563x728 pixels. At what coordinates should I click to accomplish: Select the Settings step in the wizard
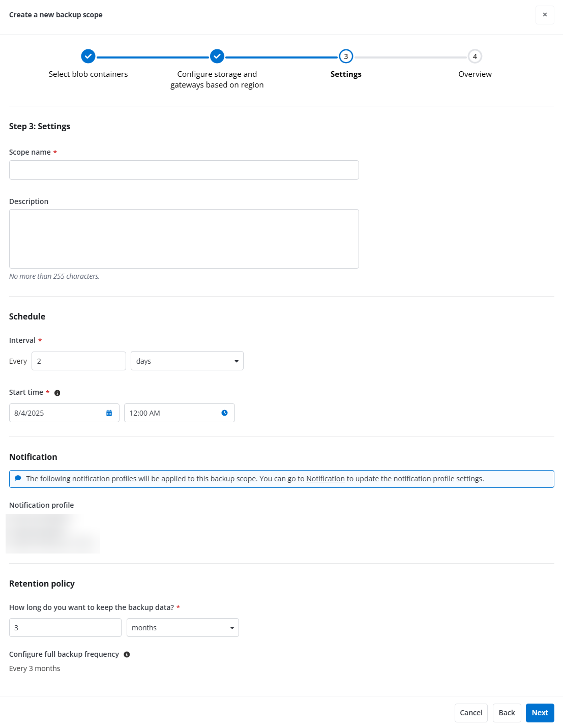pyautogui.click(x=346, y=56)
